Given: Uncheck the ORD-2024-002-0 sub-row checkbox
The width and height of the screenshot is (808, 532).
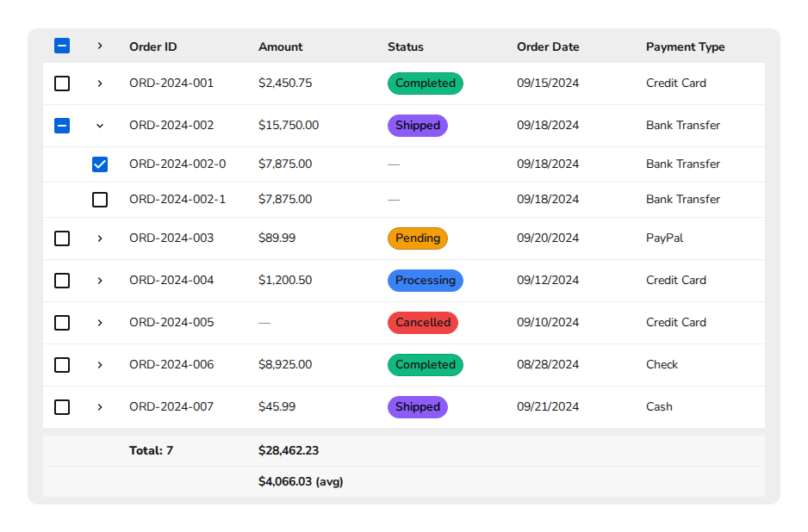Looking at the screenshot, I should (x=100, y=164).
